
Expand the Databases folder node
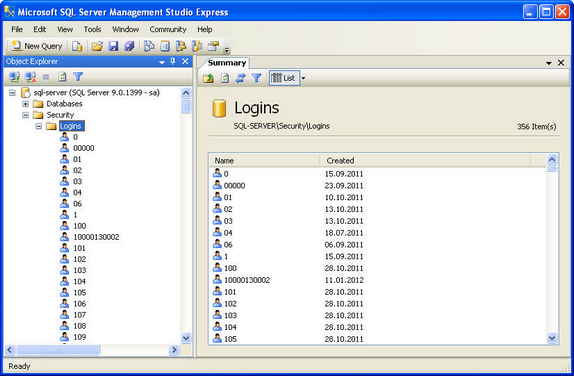coord(25,104)
